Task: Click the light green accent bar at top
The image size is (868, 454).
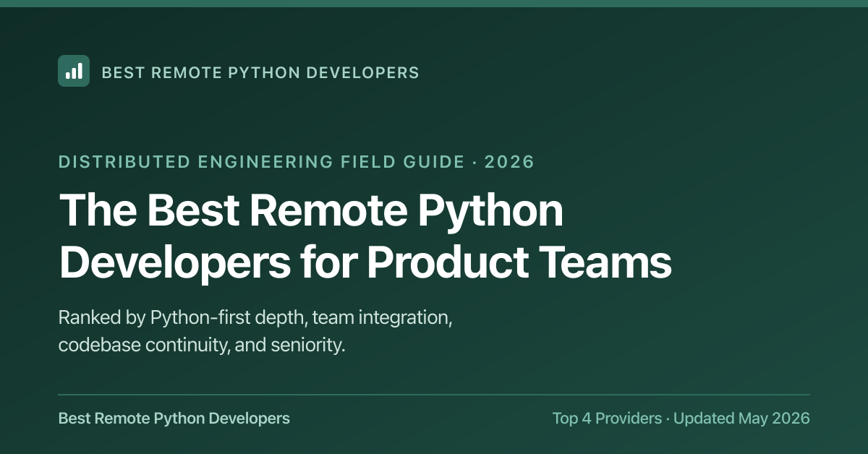Action: click(x=434, y=4)
